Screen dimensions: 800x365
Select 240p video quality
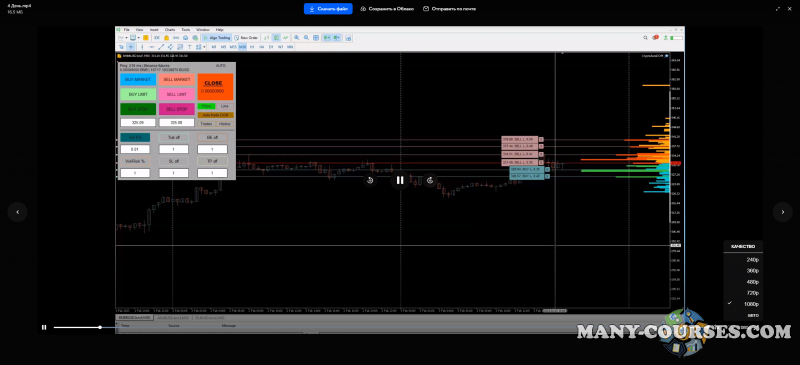(x=753, y=259)
